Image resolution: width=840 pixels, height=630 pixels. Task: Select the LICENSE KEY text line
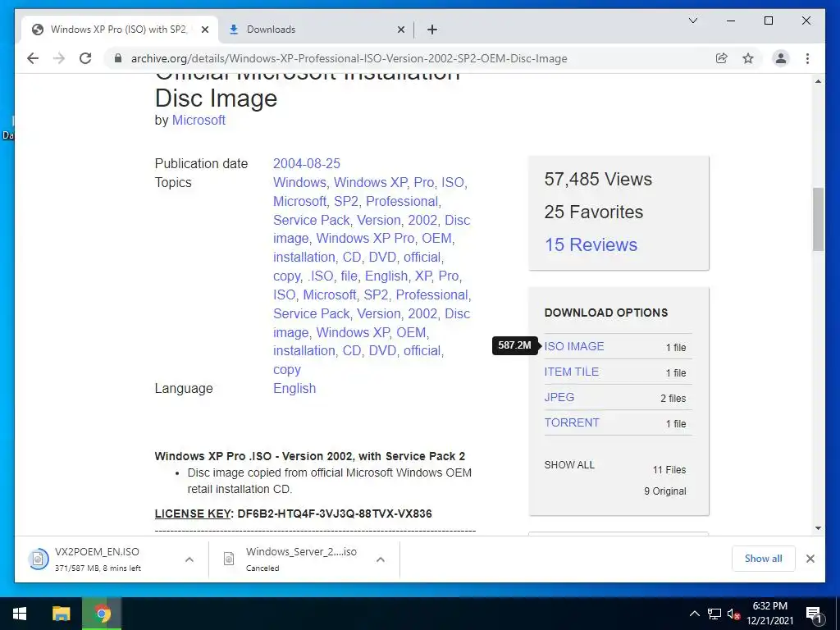click(x=293, y=514)
